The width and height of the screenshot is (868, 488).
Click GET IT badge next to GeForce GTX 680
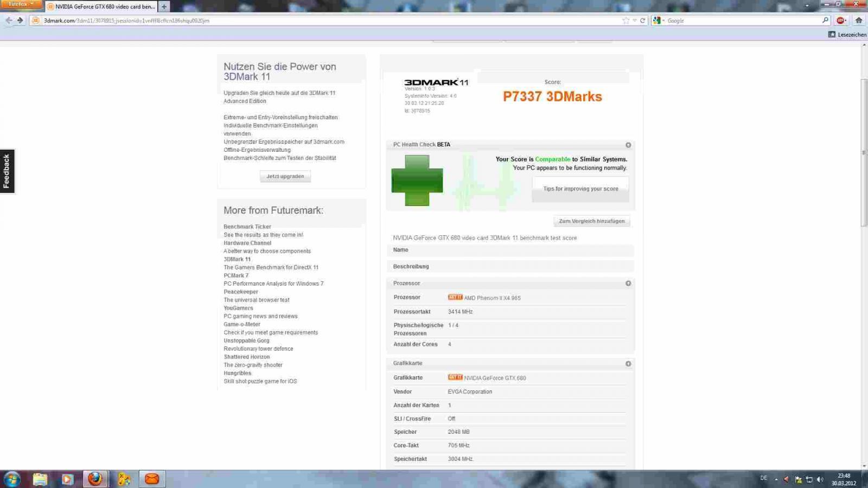pyautogui.click(x=455, y=377)
